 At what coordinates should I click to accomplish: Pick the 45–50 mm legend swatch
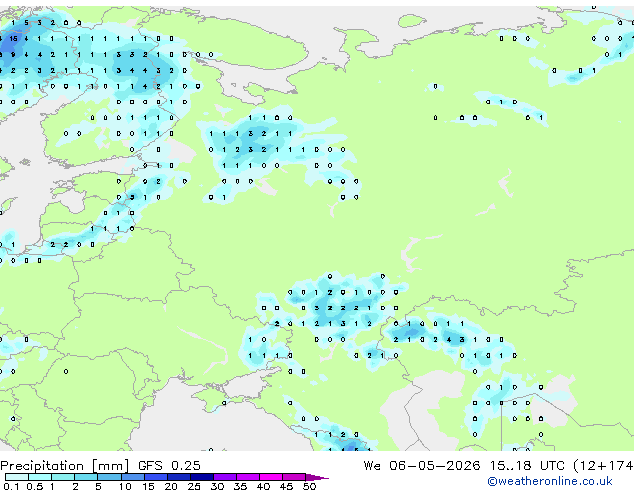coord(294,477)
